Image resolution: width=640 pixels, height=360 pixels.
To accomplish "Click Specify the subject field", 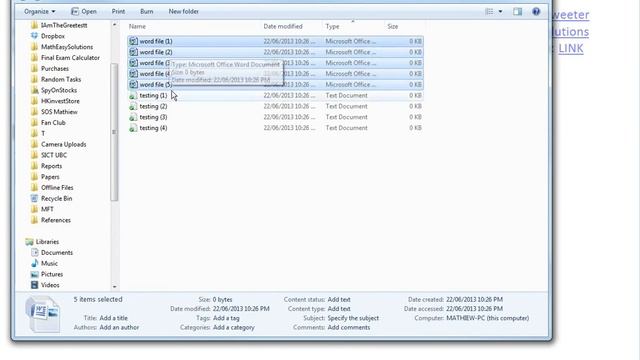I will [x=353, y=318].
